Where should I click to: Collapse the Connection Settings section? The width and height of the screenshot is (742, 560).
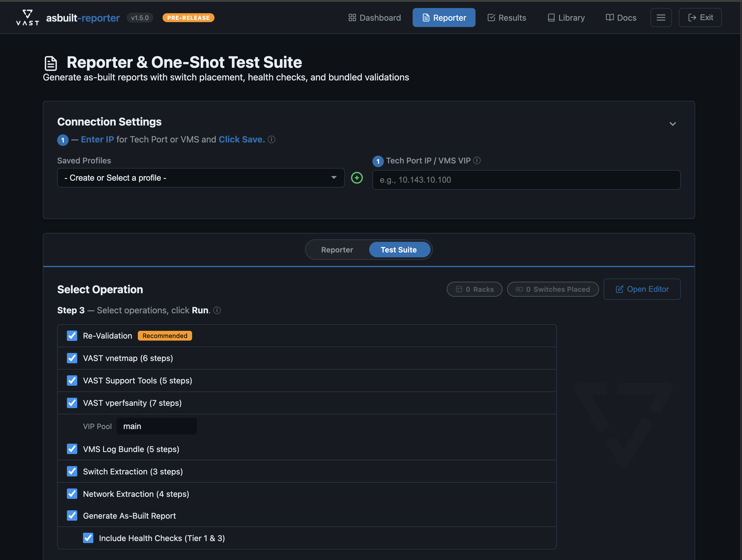click(673, 123)
